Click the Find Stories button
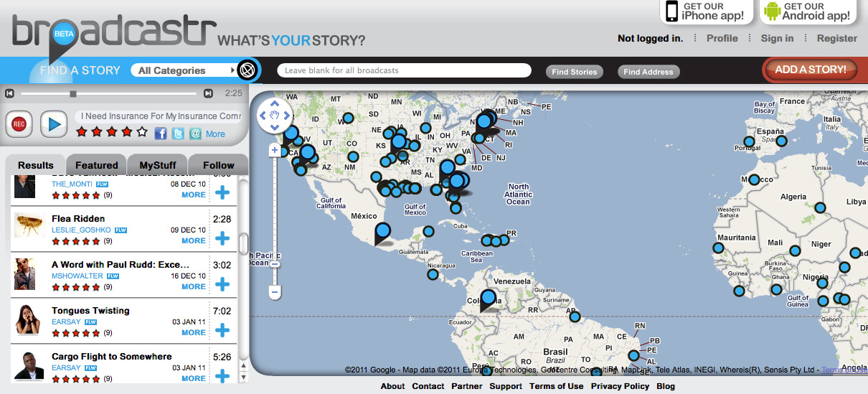Image resolution: width=868 pixels, height=394 pixels. coord(574,72)
